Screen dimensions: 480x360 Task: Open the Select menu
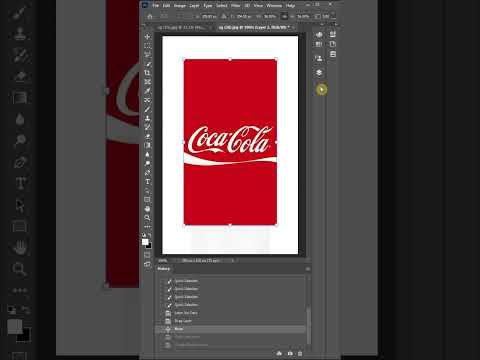tap(222, 5)
